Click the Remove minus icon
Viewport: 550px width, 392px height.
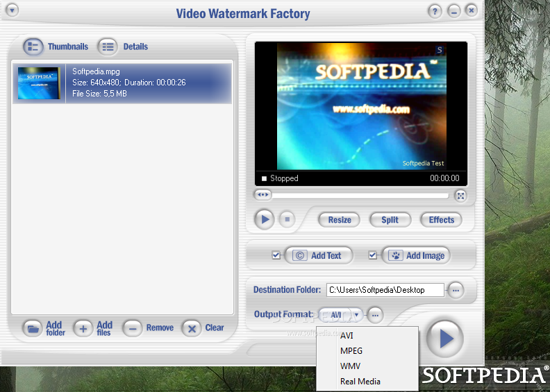coord(132,329)
